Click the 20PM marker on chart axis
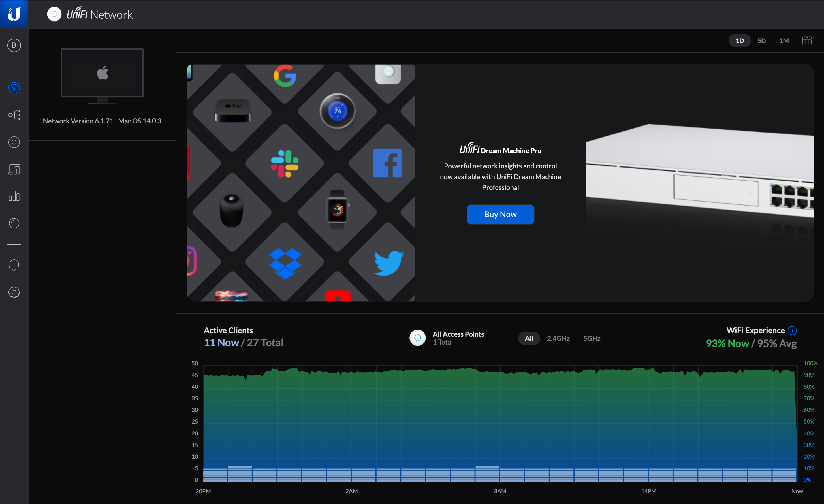 203,491
